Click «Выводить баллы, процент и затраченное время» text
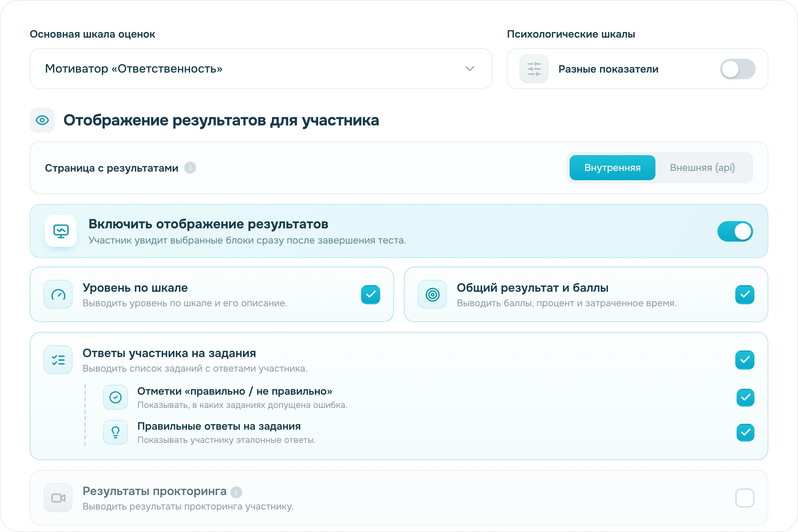Image resolution: width=798 pixels, height=532 pixels. 567,303
